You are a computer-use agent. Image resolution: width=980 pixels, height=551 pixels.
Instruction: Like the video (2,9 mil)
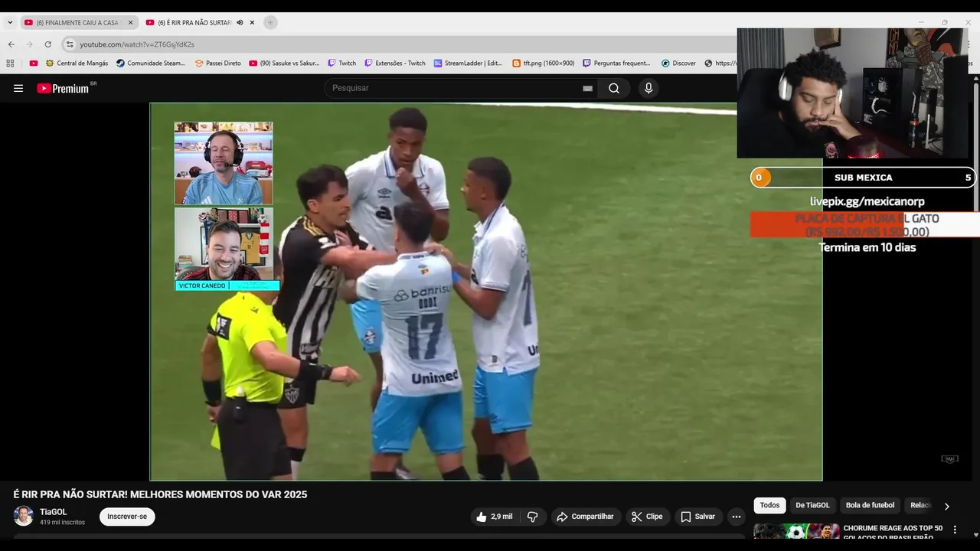(494, 517)
